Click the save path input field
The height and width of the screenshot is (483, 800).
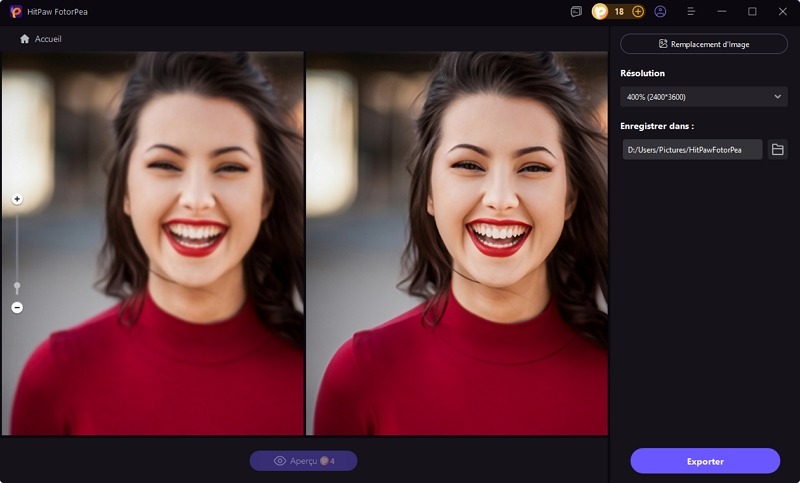(x=691, y=150)
